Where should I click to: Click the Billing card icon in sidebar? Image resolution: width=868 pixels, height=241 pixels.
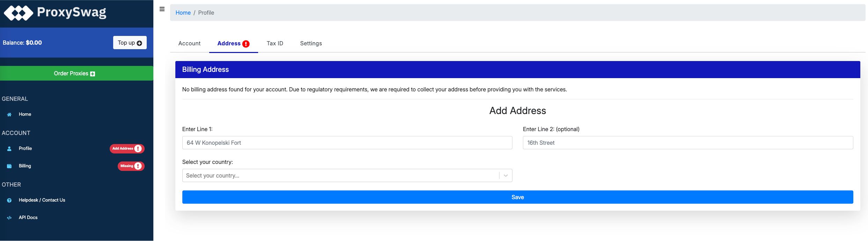(x=9, y=166)
